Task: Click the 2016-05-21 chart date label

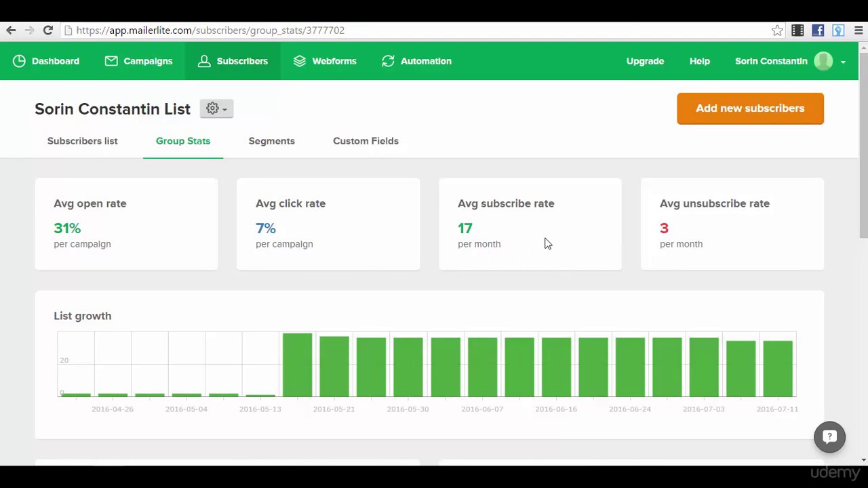Action: (x=334, y=409)
